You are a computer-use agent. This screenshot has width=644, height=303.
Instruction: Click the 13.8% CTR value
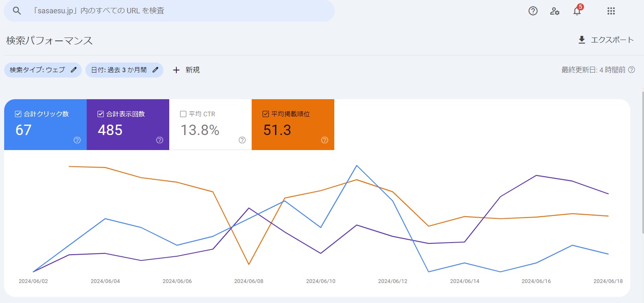(200, 130)
